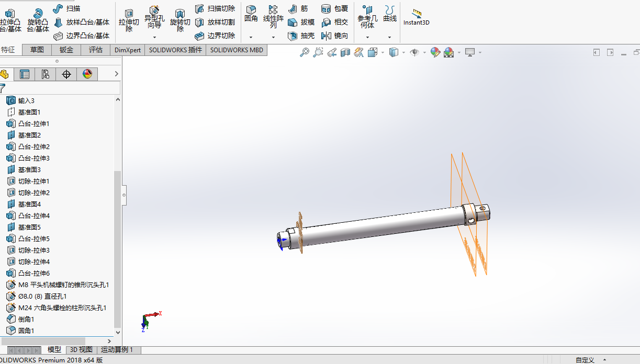The height and width of the screenshot is (364, 640).
Task: Click the 边界切除 boundary cut tool
Action: (x=215, y=36)
